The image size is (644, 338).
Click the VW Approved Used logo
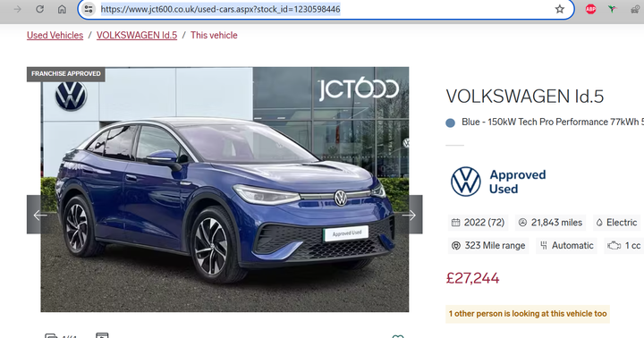[498, 182]
